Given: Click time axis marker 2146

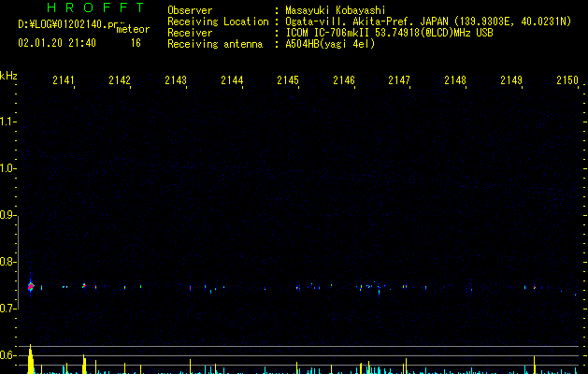Looking at the screenshot, I should [344, 80].
